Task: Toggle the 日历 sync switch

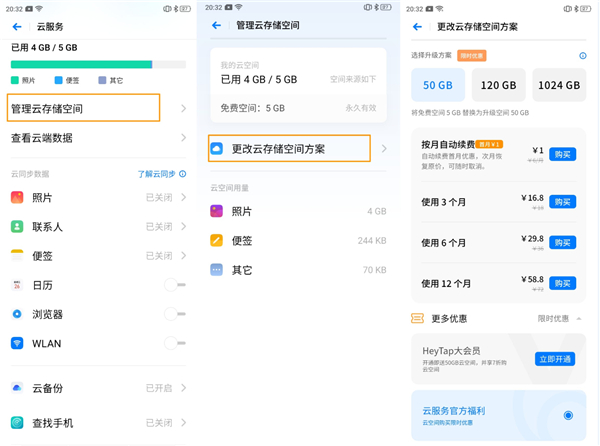Action: (175, 285)
